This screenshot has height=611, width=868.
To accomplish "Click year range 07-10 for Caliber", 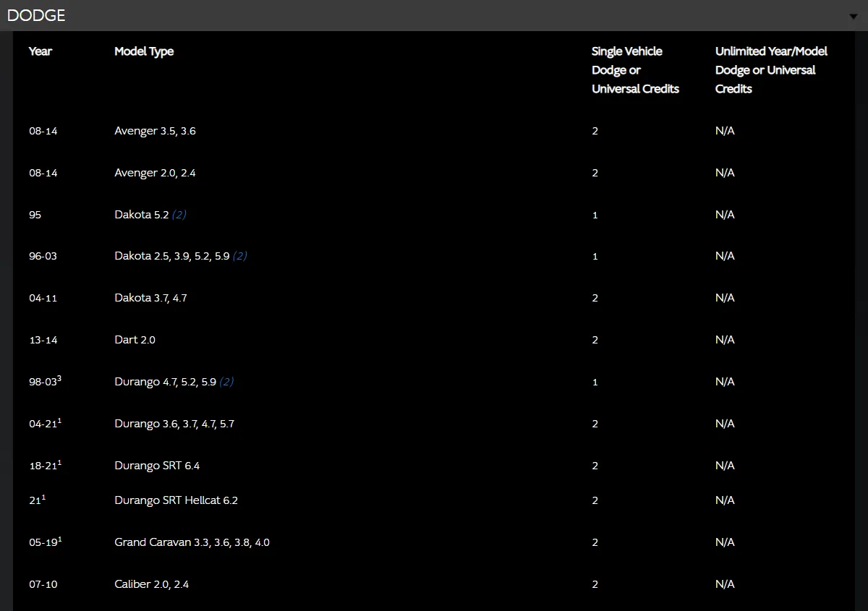I will (x=43, y=584).
